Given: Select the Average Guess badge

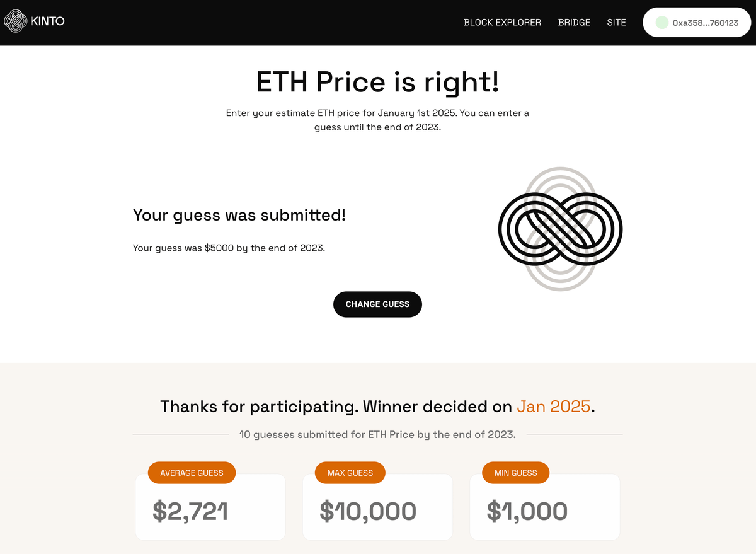Looking at the screenshot, I should [192, 473].
